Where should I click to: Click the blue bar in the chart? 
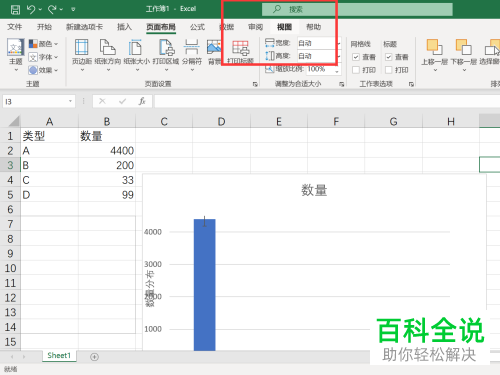[x=205, y=285]
